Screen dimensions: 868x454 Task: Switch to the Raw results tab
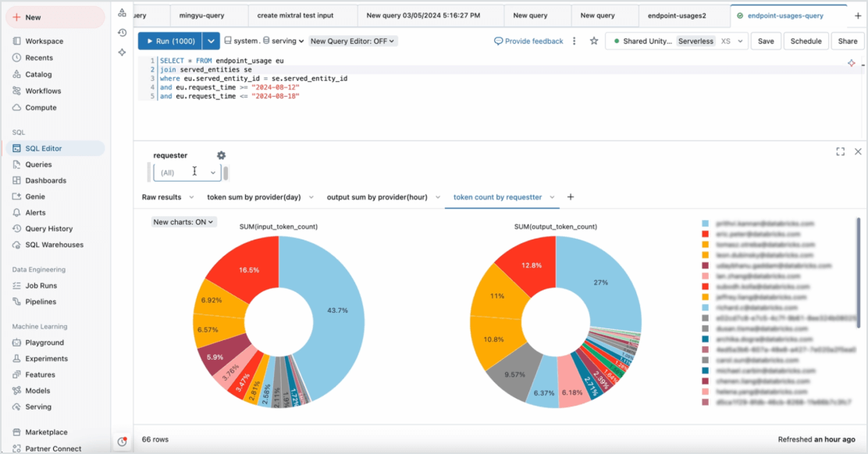[162, 197]
